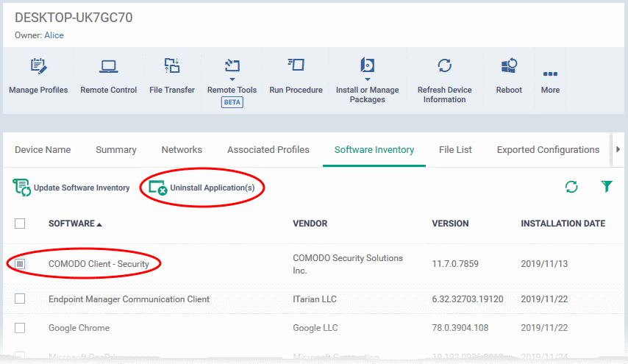This screenshot has width=628, height=364.
Task: Launch Remote Control laptop icon
Action: click(109, 66)
